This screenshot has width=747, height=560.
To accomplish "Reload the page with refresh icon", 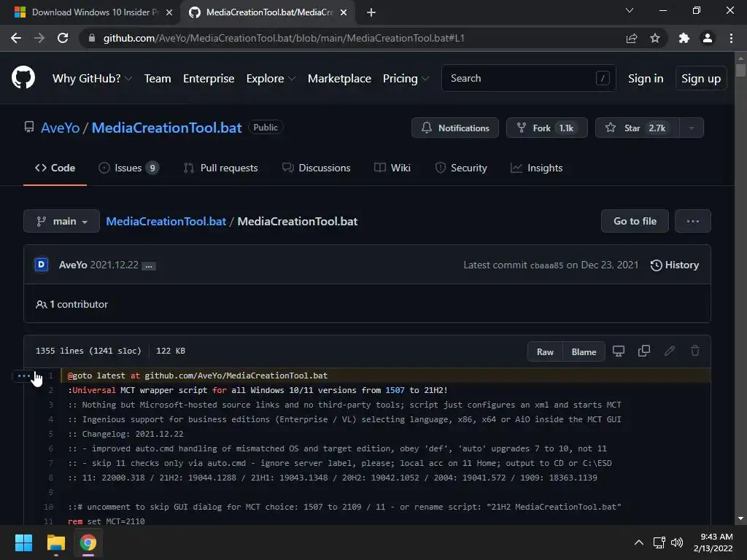I will point(63,38).
